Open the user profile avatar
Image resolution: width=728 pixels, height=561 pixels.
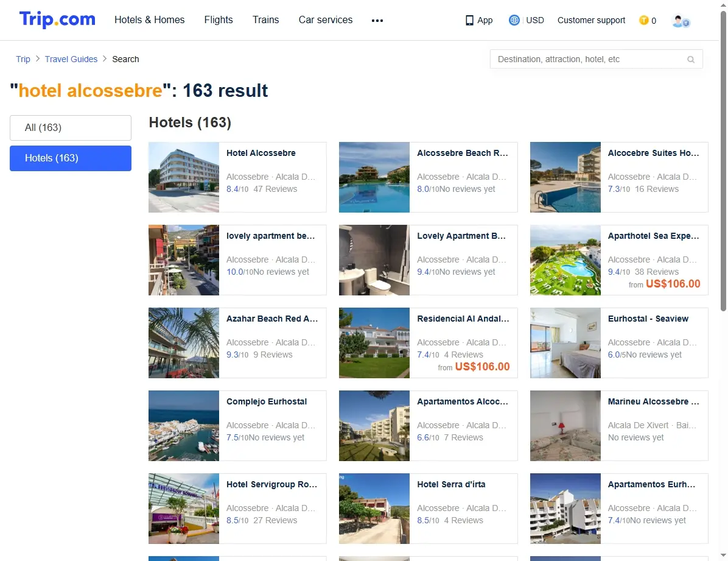coord(681,21)
